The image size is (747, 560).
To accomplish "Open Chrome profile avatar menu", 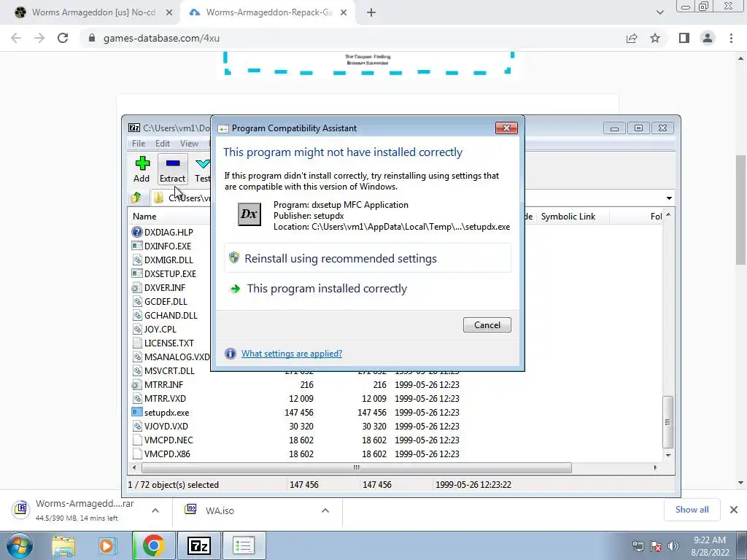I will click(x=708, y=38).
